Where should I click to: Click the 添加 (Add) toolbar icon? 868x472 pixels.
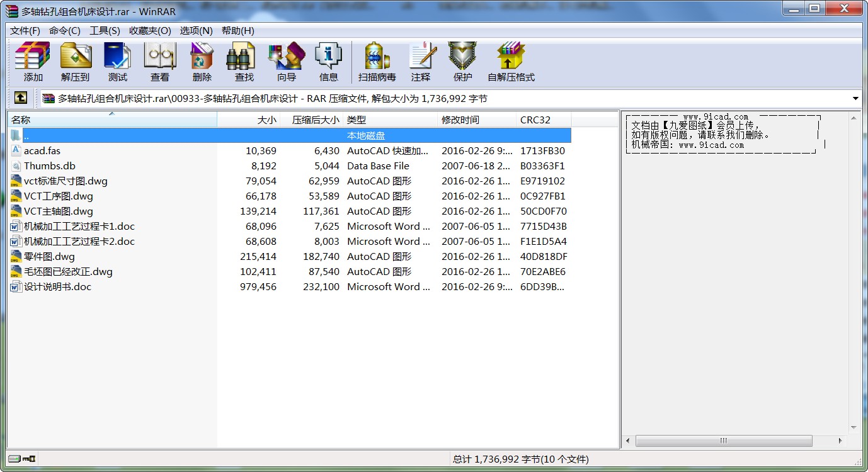pyautogui.click(x=33, y=56)
